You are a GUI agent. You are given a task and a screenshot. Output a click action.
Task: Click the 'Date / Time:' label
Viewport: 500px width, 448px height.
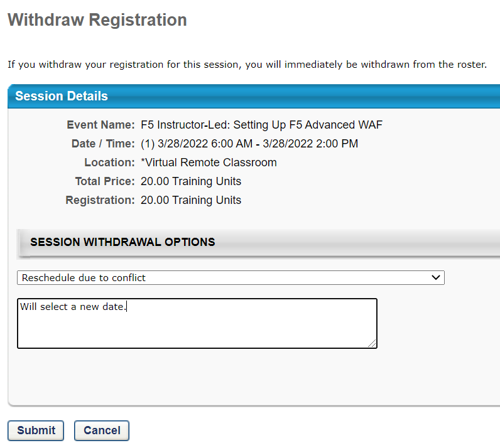[x=103, y=144]
